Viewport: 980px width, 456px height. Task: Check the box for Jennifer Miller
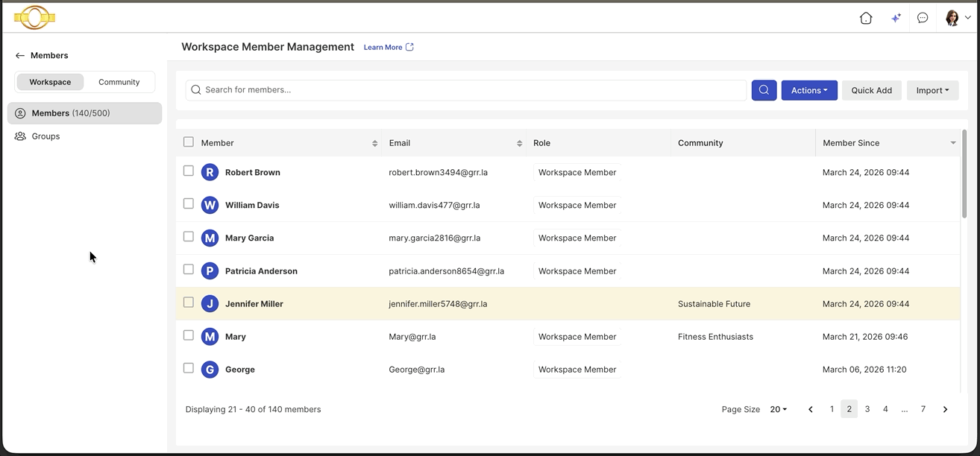(189, 302)
